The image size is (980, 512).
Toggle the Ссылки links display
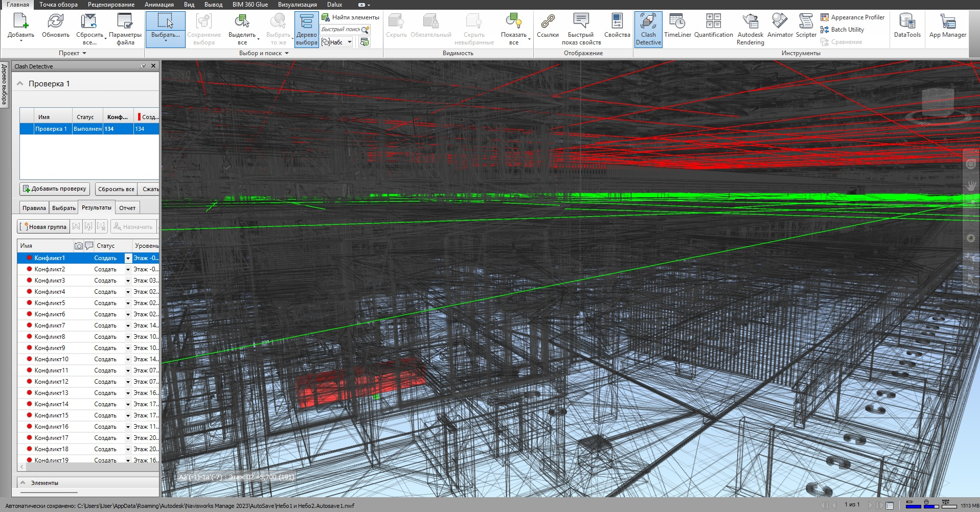coord(548,26)
